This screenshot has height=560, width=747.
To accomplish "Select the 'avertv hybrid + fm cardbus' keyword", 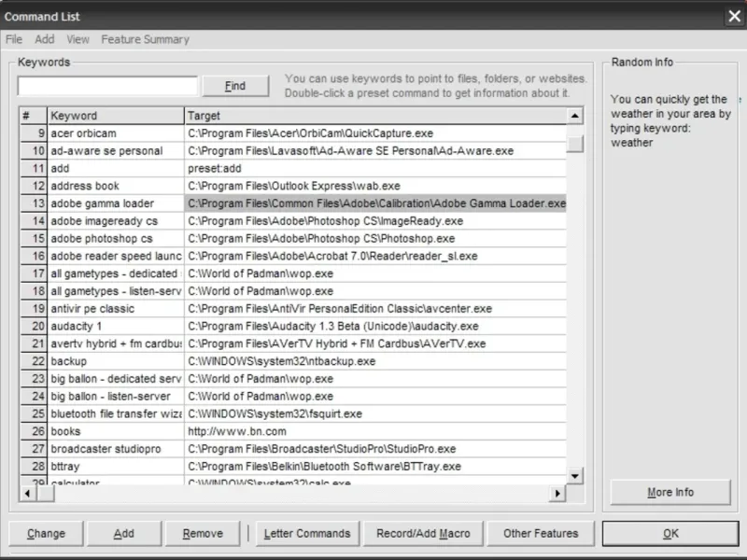I will pos(116,343).
